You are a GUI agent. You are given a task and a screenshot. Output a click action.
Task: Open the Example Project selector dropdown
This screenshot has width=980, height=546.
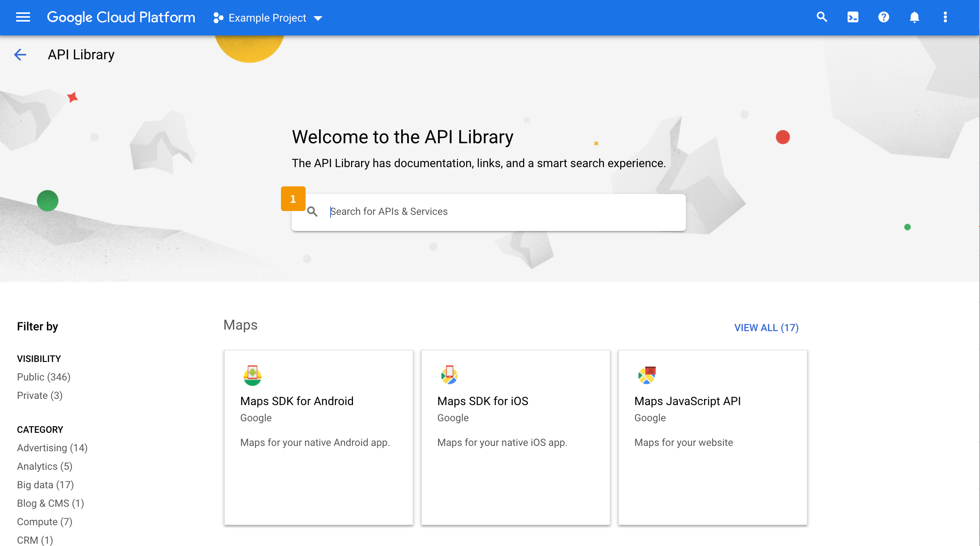coord(268,18)
